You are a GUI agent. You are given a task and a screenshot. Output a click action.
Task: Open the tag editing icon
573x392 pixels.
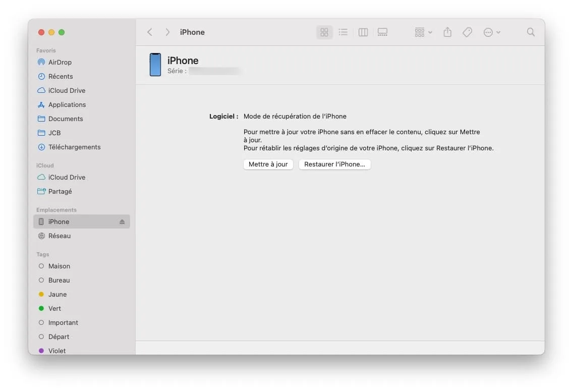(467, 32)
